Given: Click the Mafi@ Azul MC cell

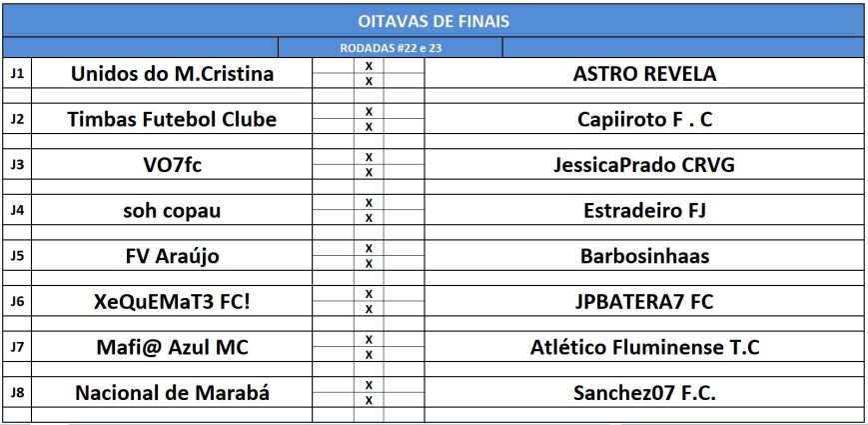Looking at the screenshot, I should [x=172, y=347].
